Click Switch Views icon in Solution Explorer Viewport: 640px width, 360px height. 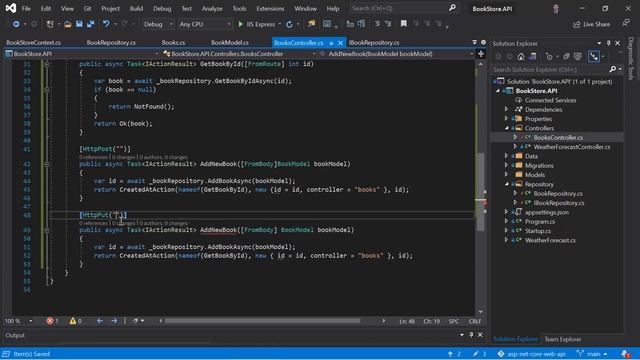pos(533,57)
